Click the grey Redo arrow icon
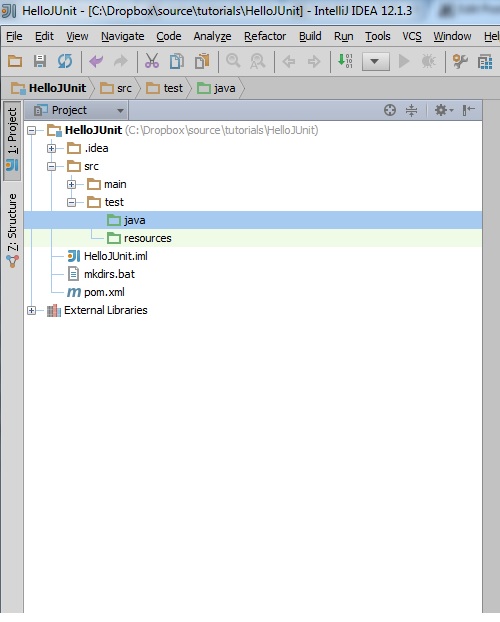The width and height of the screenshot is (500, 622). [x=121, y=61]
